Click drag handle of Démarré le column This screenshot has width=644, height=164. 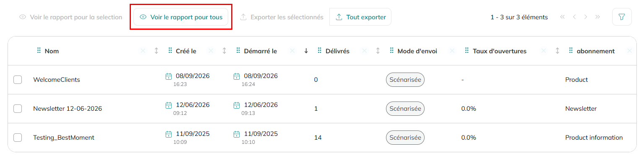tap(238, 51)
